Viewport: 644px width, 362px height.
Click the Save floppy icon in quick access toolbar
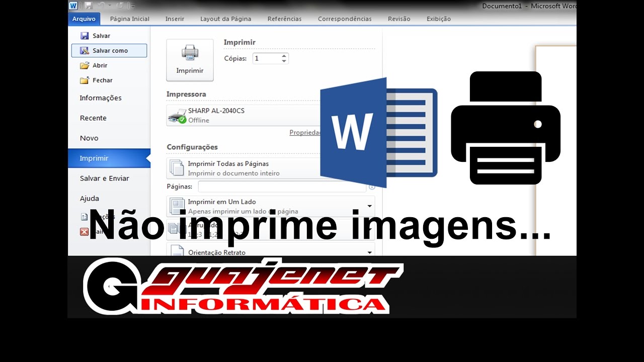click(89, 6)
